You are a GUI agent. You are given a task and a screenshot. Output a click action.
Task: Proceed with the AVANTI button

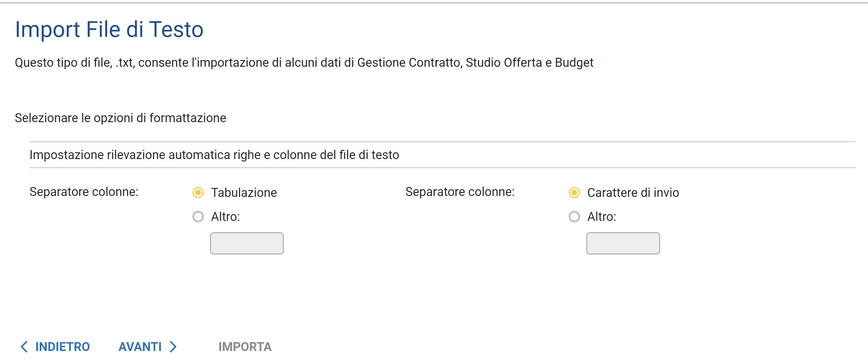(140, 346)
